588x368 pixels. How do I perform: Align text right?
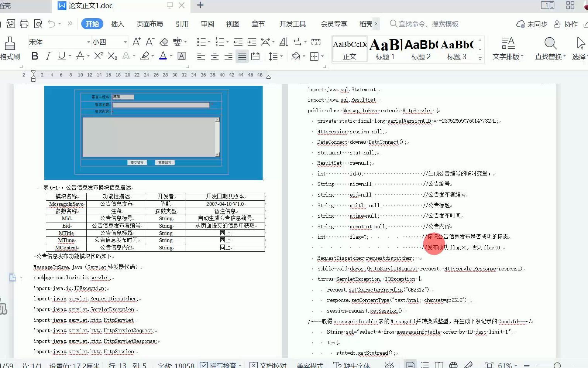(x=228, y=57)
